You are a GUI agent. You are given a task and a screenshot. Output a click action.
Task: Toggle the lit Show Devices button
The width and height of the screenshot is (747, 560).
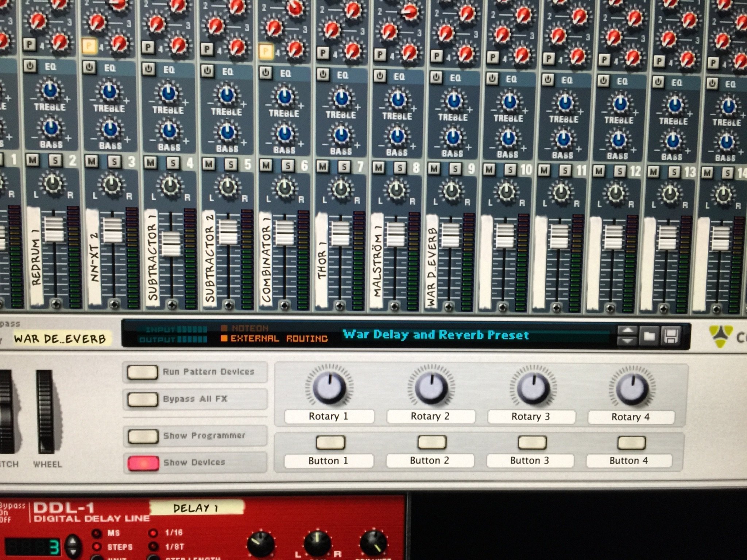click(x=143, y=463)
